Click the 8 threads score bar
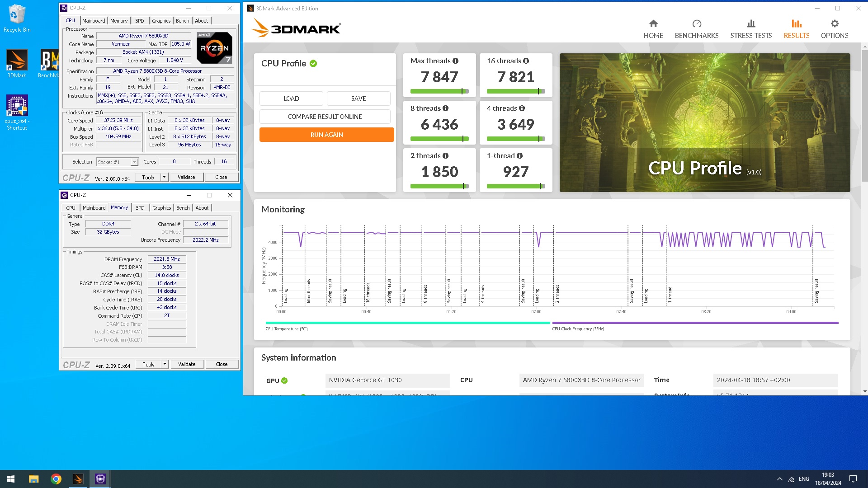 click(x=439, y=139)
